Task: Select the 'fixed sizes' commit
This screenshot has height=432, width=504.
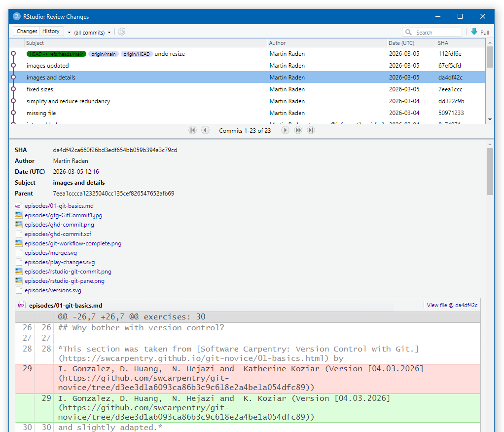Action: pyautogui.click(x=40, y=89)
